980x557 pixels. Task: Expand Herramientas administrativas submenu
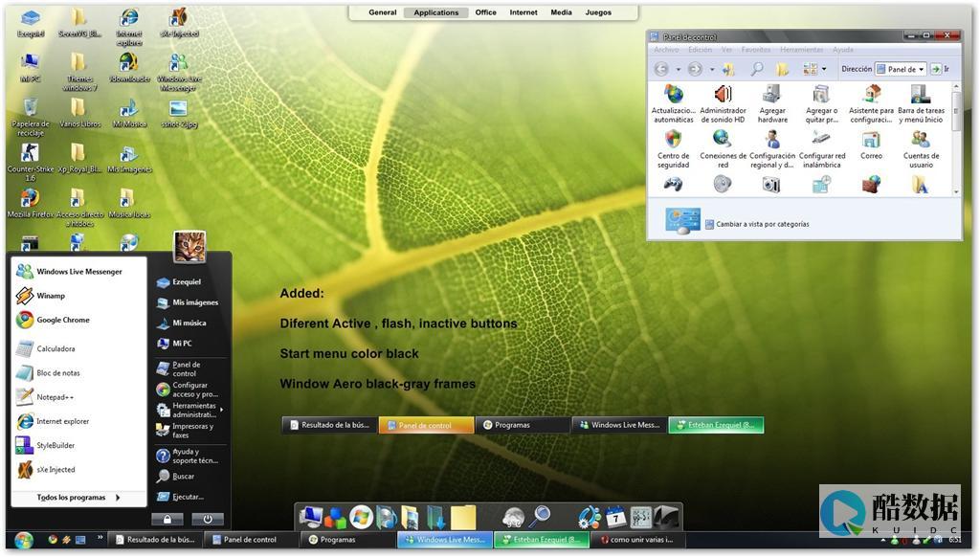(221, 410)
